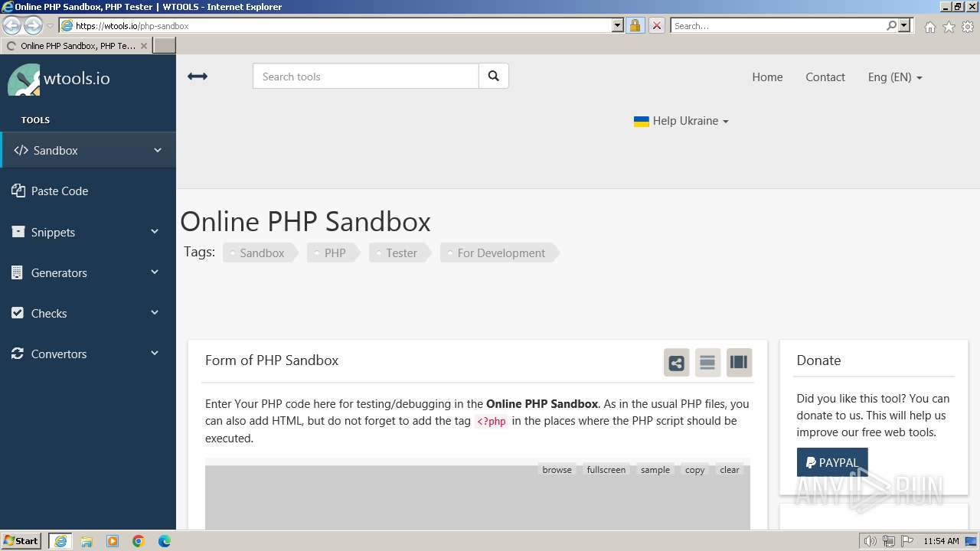Viewport: 980px width, 551px height.
Task: Open Internet Explorer from taskbar
Action: point(60,541)
